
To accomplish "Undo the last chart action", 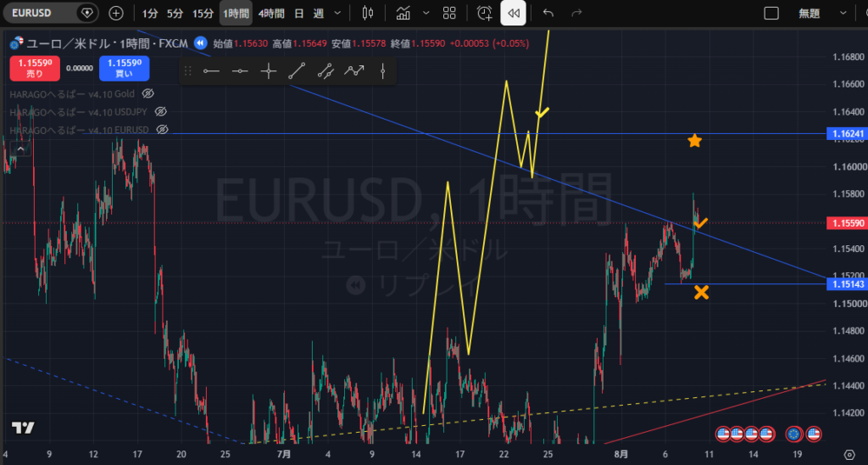I will [x=548, y=14].
